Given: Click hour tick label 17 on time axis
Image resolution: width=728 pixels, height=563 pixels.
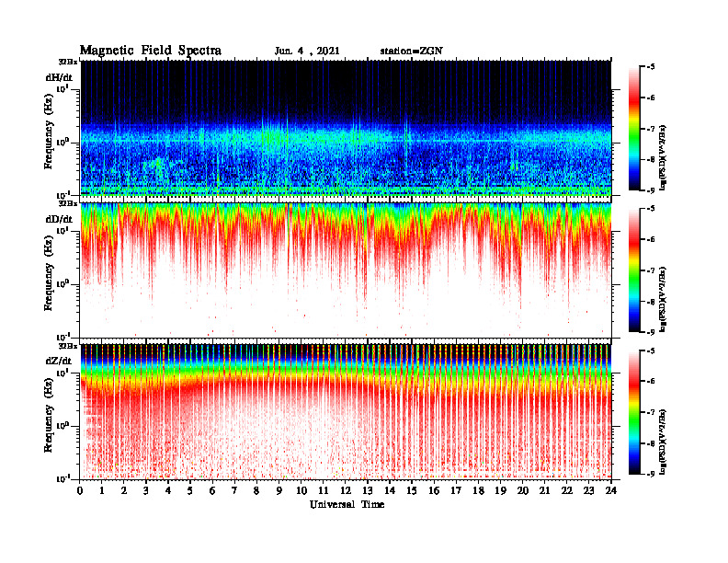Looking at the screenshot, I should pos(457,490).
